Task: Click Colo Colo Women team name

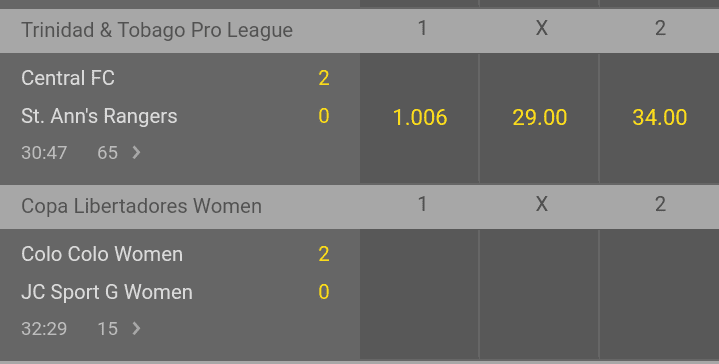Action: [102, 254]
